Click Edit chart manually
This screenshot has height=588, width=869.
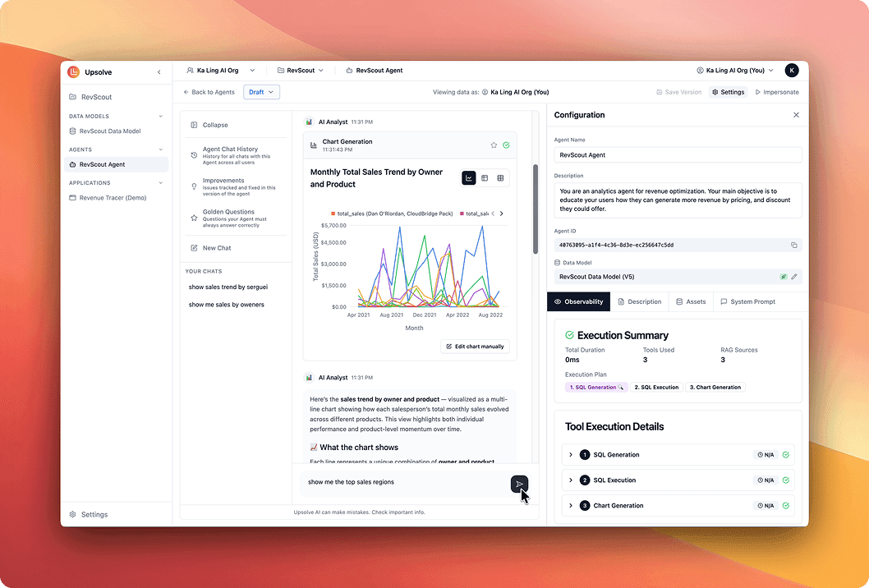point(475,347)
